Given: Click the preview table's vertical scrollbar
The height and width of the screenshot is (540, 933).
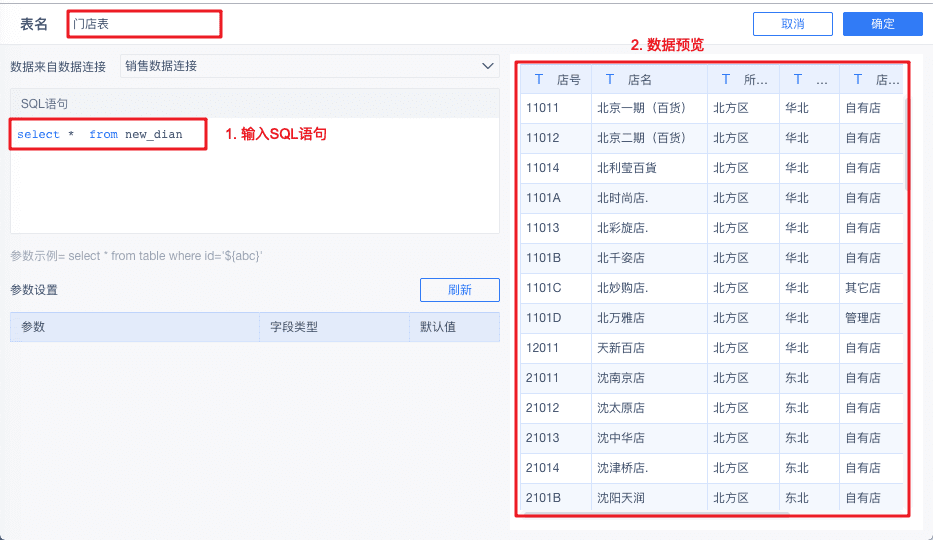Looking at the screenshot, I should click(905, 140).
